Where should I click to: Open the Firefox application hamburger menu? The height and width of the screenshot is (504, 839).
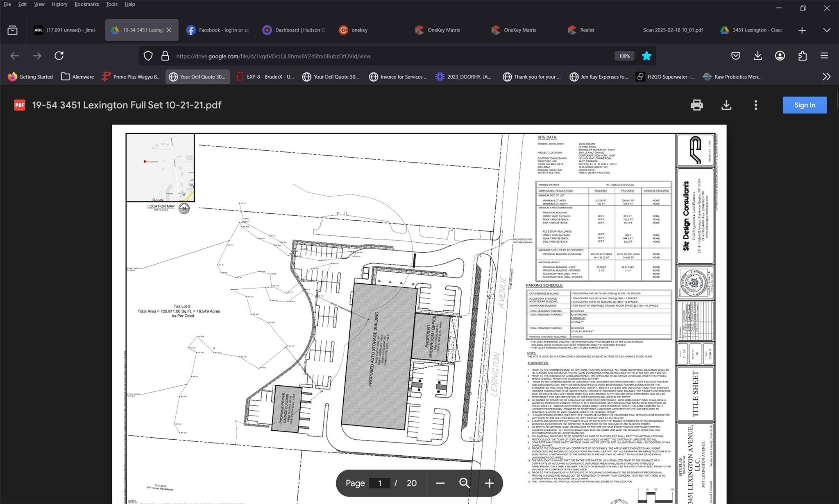coord(824,56)
